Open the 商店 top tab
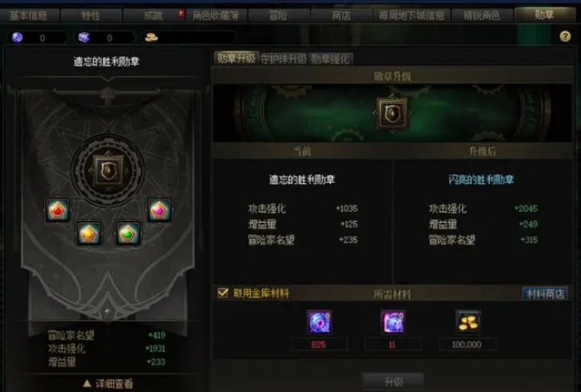581x392 pixels. (341, 15)
